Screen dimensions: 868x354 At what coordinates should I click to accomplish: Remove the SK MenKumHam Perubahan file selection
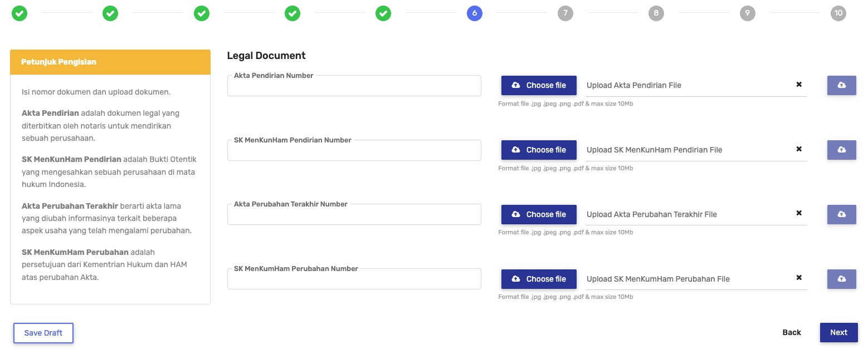(799, 278)
